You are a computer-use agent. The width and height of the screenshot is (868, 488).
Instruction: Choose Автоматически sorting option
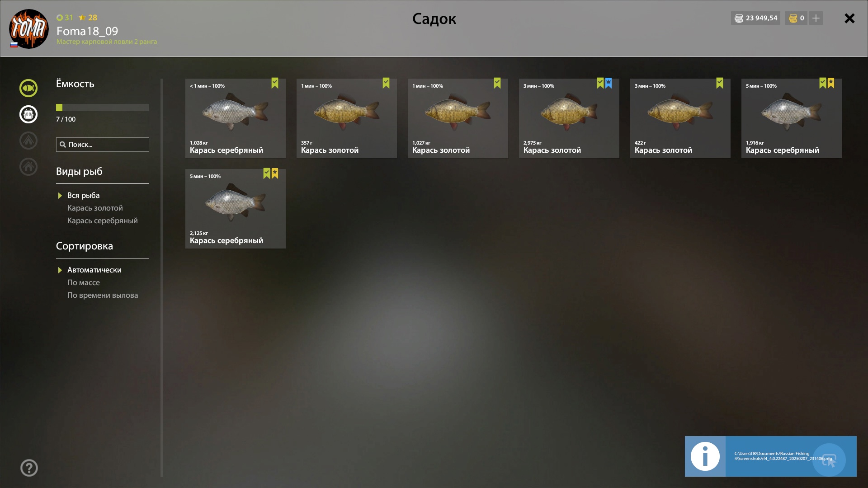tap(94, 270)
